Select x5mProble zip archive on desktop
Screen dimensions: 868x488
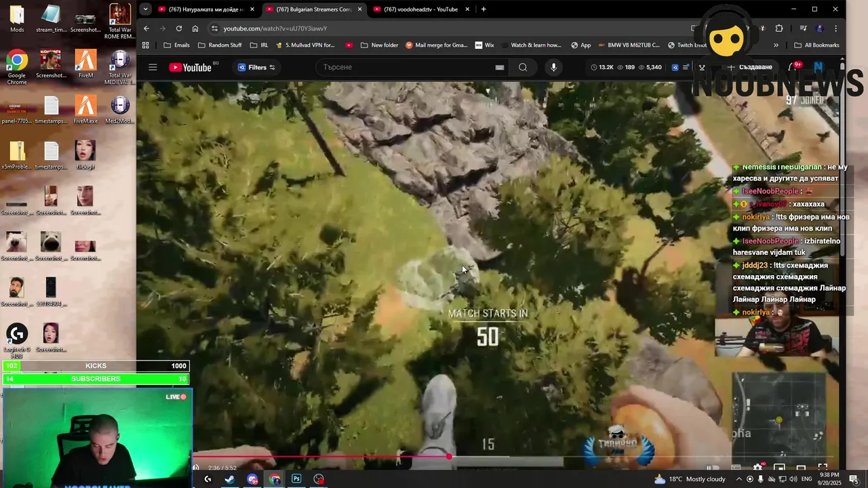click(x=17, y=155)
